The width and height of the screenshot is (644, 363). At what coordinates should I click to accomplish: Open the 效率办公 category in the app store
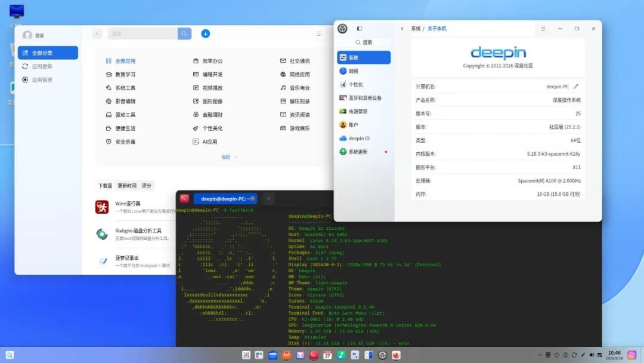[208, 61]
